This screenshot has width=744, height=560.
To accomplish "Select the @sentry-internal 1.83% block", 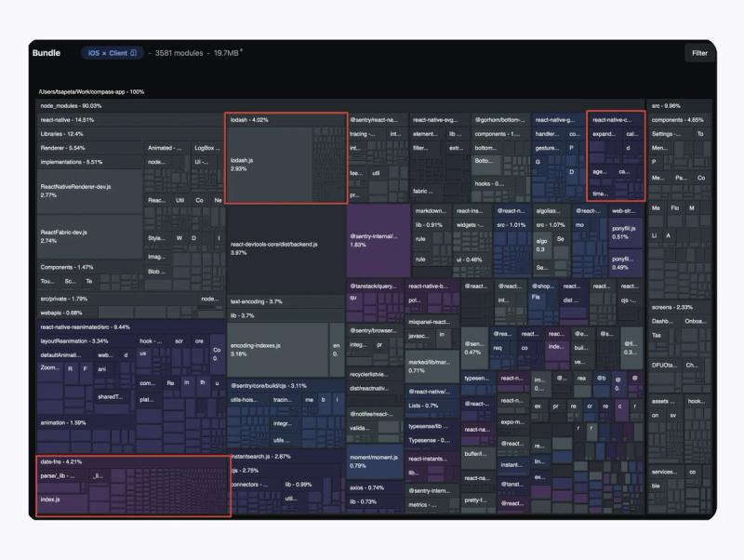I will 379,241.
